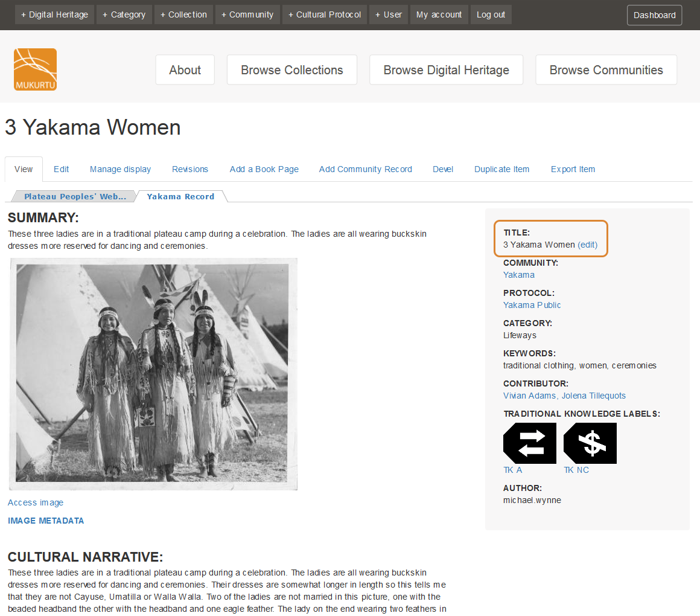
Task: Switch to the Yakama Record tab
Action: [x=180, y=196]
